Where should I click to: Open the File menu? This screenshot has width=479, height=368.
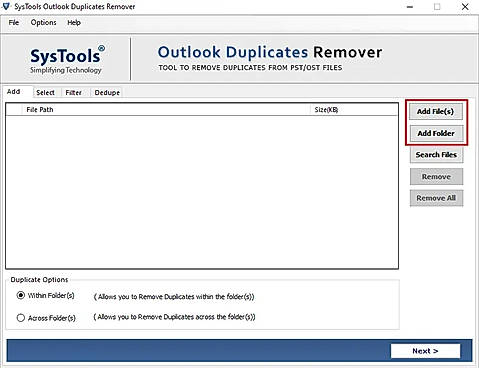pyautogui.click(x=14, y=23)
